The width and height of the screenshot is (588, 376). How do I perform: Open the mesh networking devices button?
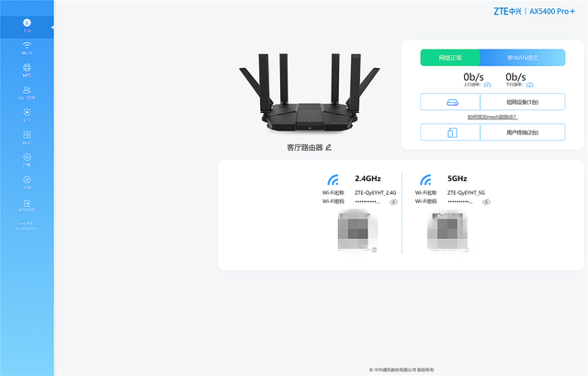[492, 102]
